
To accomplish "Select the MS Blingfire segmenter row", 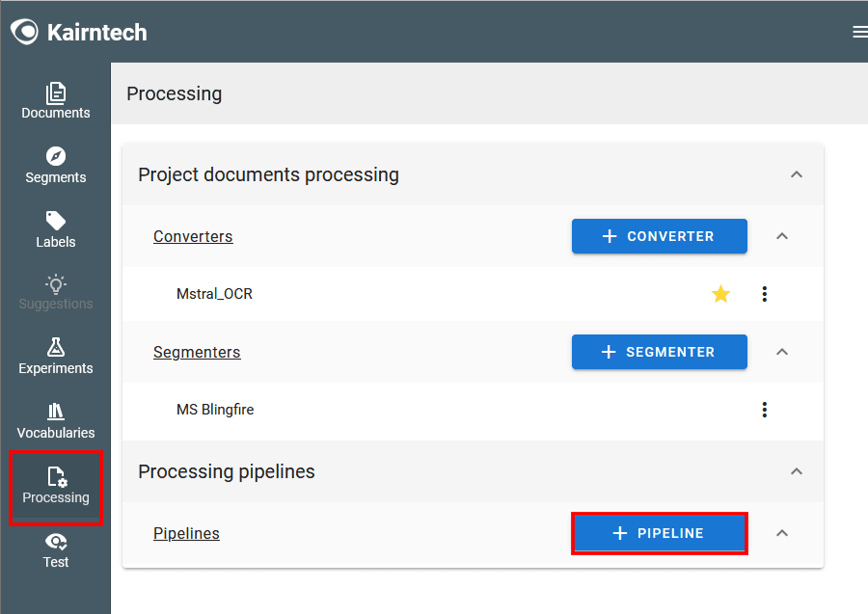I will point(215,410).
